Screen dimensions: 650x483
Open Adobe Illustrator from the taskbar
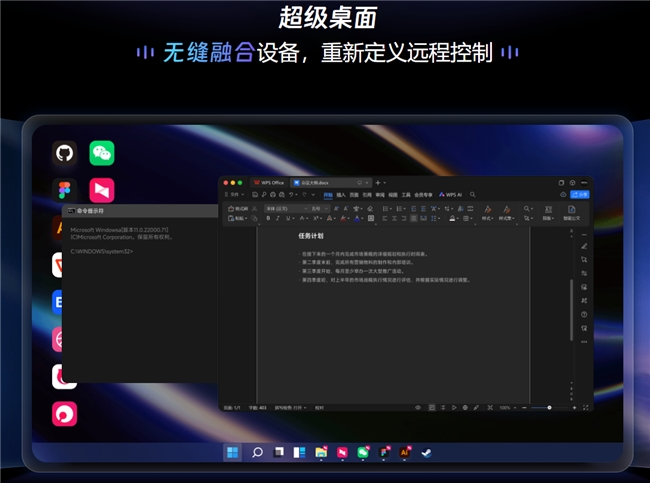[405, 453]
